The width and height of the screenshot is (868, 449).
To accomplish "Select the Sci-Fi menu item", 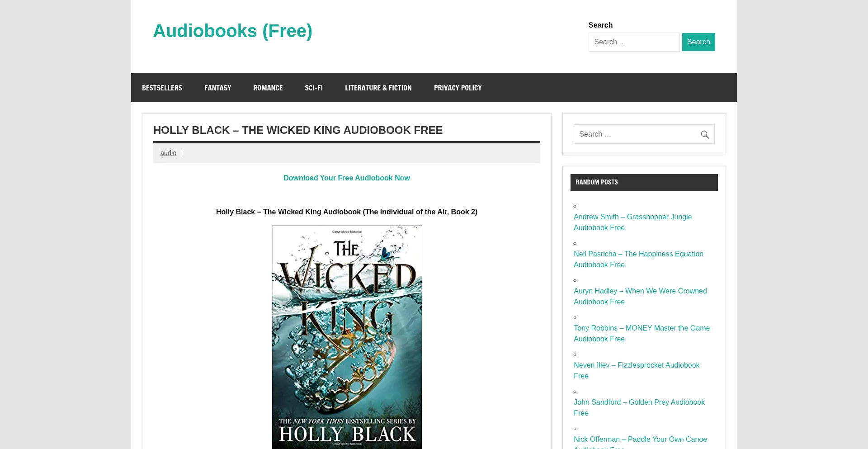I will coord(314,88).
